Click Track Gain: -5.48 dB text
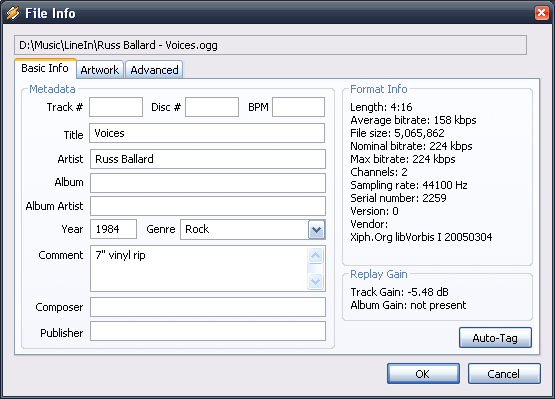The width and height of the screenshot is (555, 399). (x=400, y=292)
